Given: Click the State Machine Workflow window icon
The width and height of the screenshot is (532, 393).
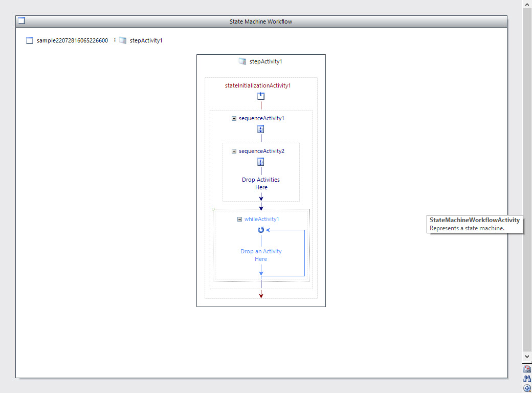Looking at the screenshot, I should 21,21.
